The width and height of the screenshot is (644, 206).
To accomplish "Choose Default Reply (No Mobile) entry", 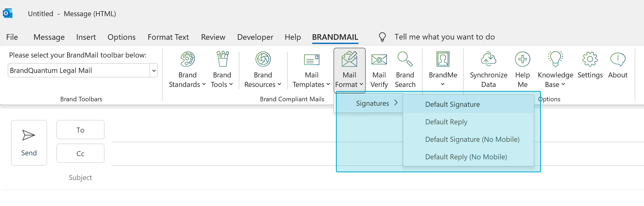I will coord(468,157).
